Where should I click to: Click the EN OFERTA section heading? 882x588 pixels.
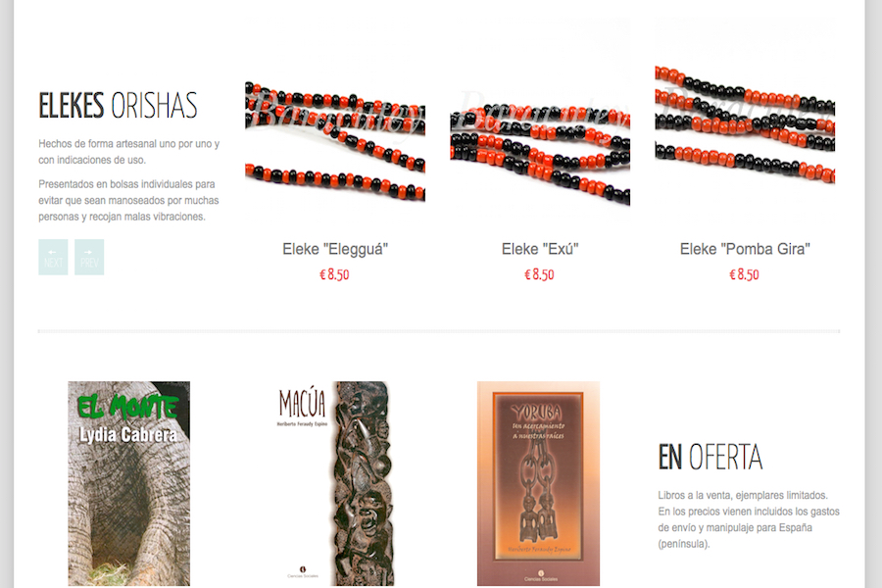(x=710, y=457)
